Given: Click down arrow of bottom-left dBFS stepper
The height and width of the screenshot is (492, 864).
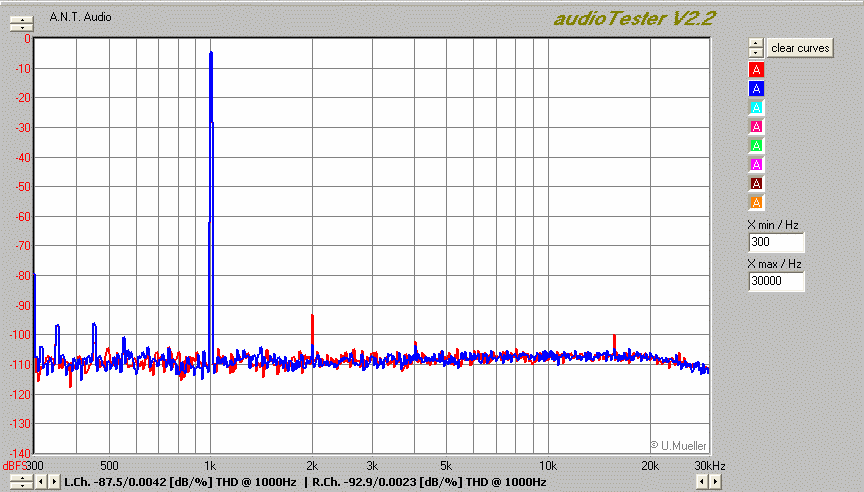Looking at the screenshot, I should tap(21, 486).
